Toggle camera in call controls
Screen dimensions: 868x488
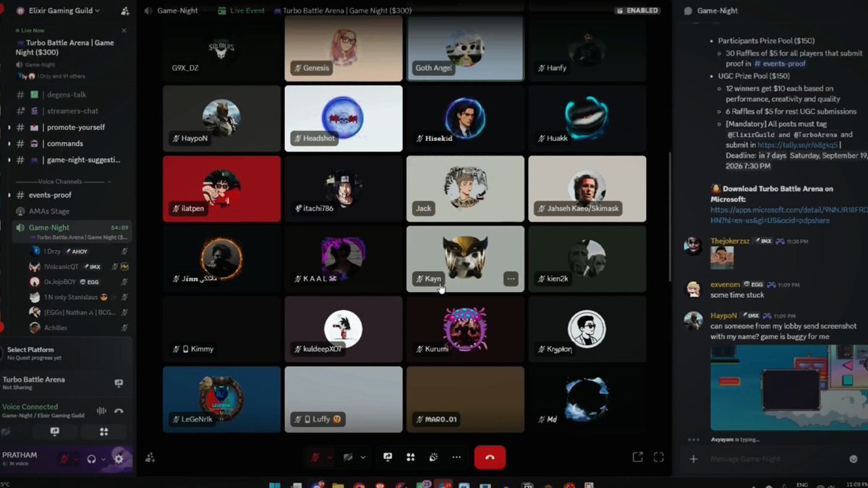[x=348, y=457]
